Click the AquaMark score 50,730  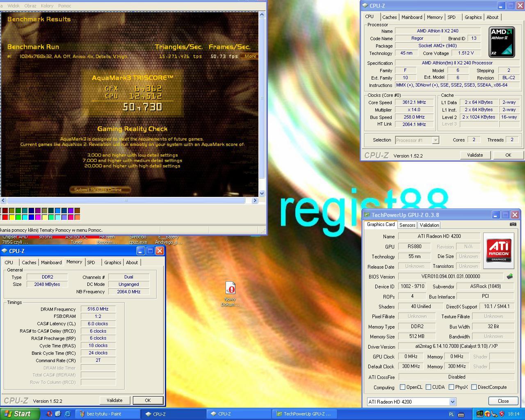pos(142,107)
